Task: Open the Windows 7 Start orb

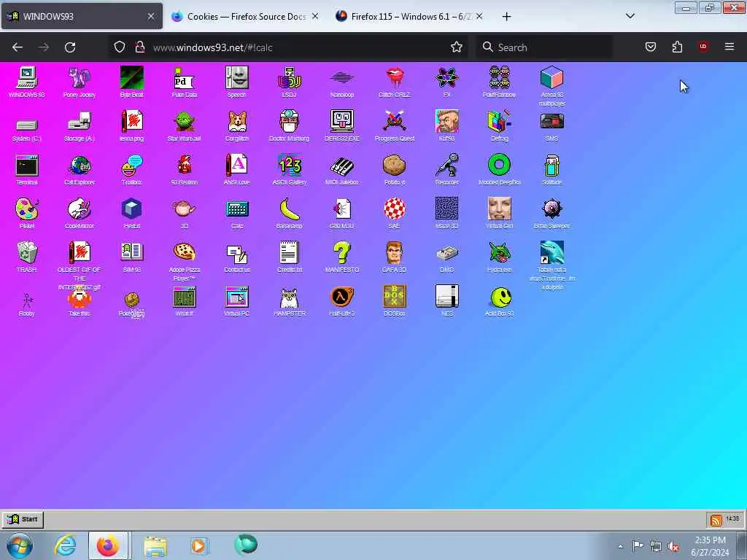Action: tap(20, 545)
